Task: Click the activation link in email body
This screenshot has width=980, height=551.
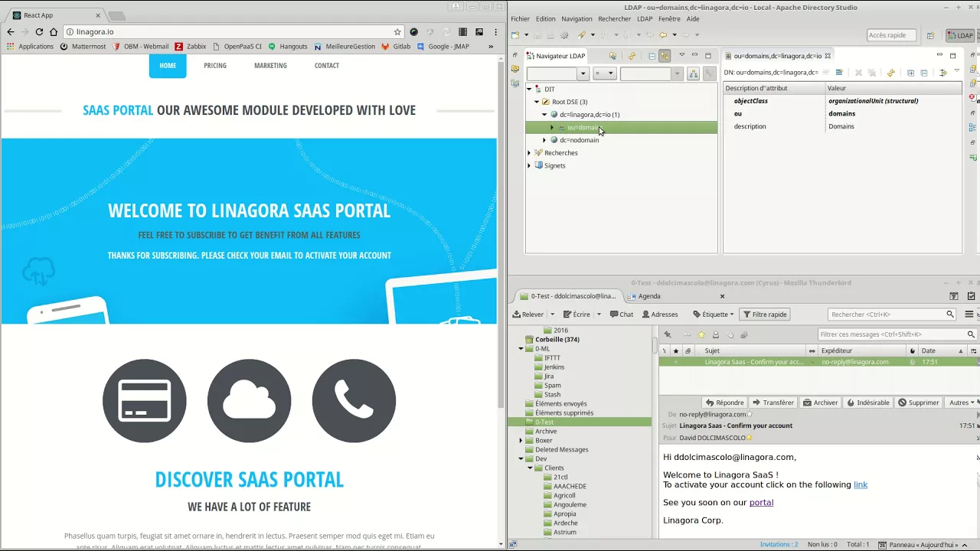Action: [861, 484]
